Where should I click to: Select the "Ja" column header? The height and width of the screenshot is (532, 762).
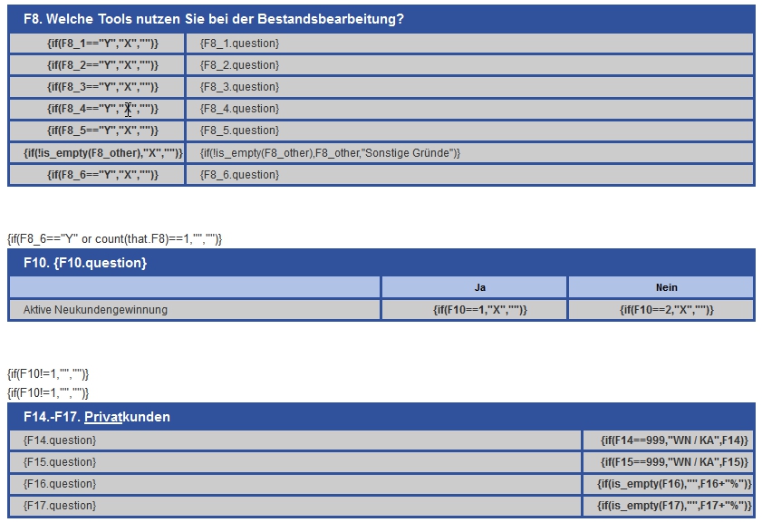[479, 287]
